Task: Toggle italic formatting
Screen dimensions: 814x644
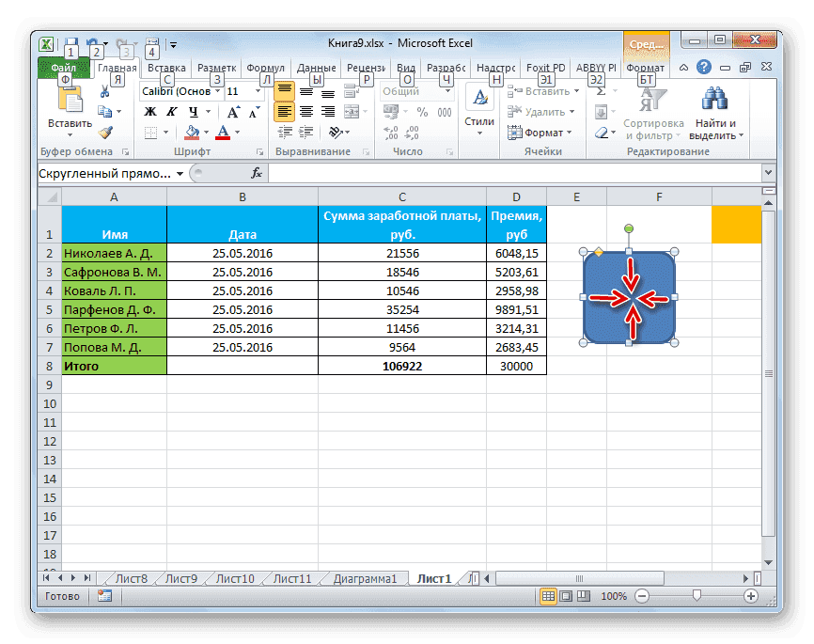Action: tap(172, 109)
